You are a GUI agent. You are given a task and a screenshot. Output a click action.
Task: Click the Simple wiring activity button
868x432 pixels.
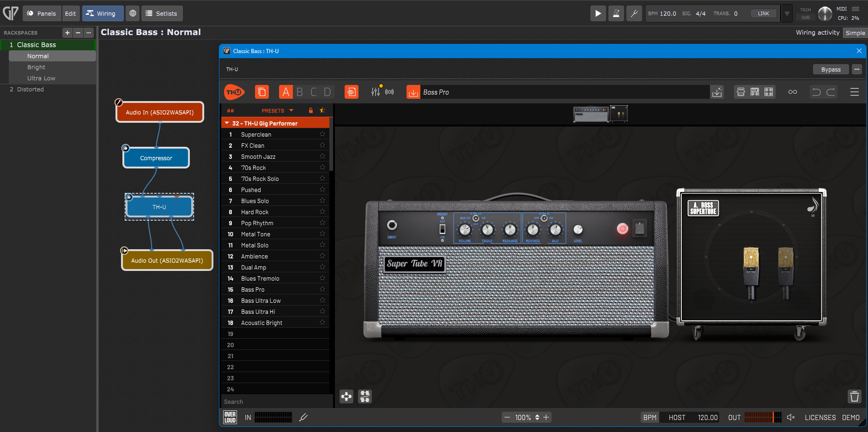coord(855,33)
